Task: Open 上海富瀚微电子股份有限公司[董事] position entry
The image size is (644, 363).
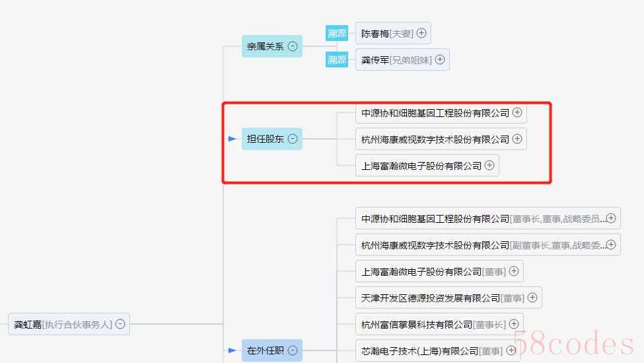Action: pyautogui.click(x=439, y=271)
